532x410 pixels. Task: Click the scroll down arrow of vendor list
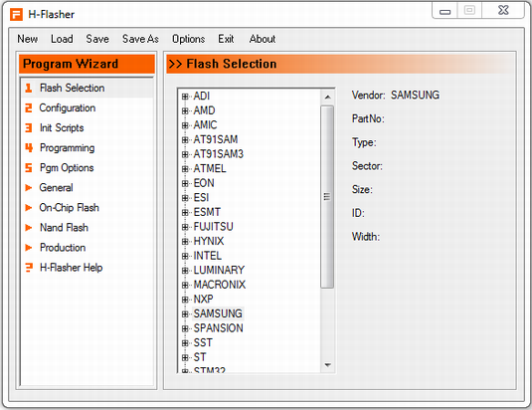327,365
